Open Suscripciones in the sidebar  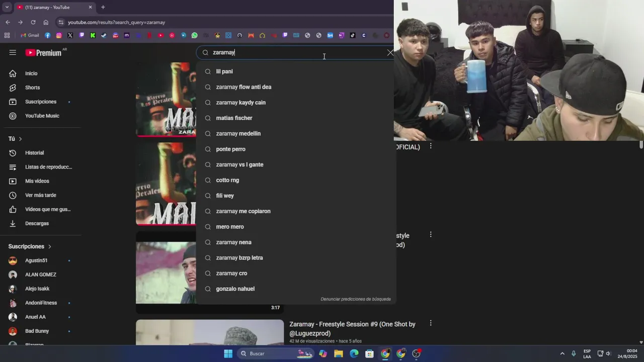[x=40, y=102]
